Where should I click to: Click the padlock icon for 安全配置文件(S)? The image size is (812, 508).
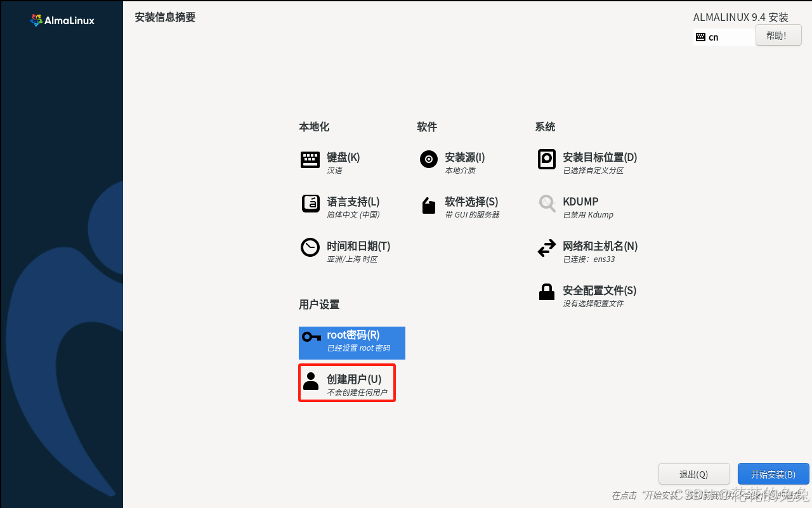(547, 292)
